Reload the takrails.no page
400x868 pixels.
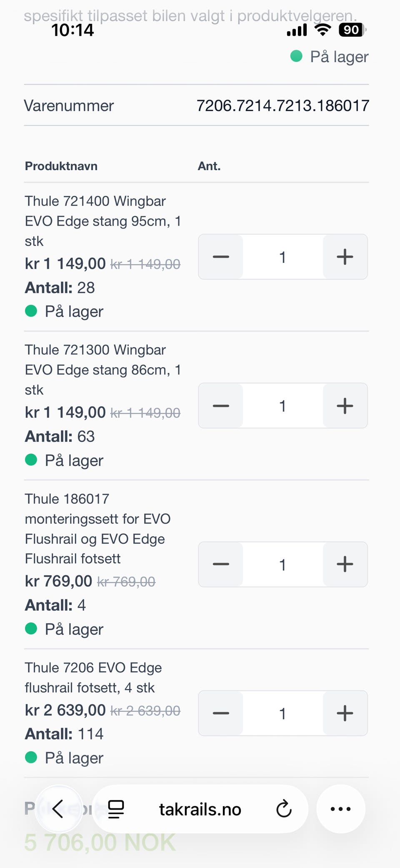click(x=284, y=809)
